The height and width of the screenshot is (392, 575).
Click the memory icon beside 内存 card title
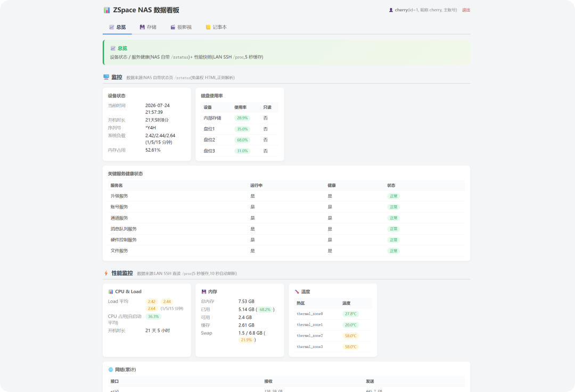point(204,291)
